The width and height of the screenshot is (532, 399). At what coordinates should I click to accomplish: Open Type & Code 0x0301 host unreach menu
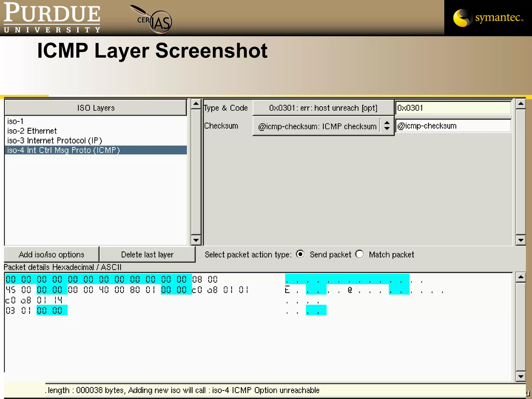click(323, 108)
